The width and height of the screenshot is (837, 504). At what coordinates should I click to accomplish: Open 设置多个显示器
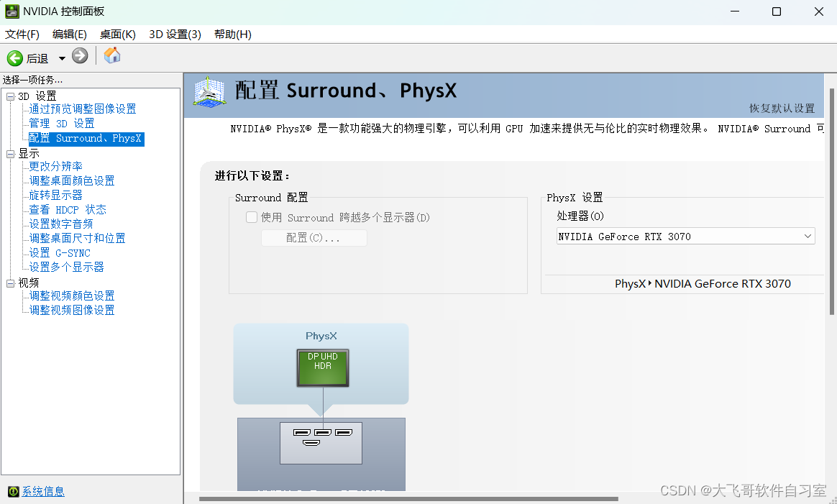tap(66, 267)
